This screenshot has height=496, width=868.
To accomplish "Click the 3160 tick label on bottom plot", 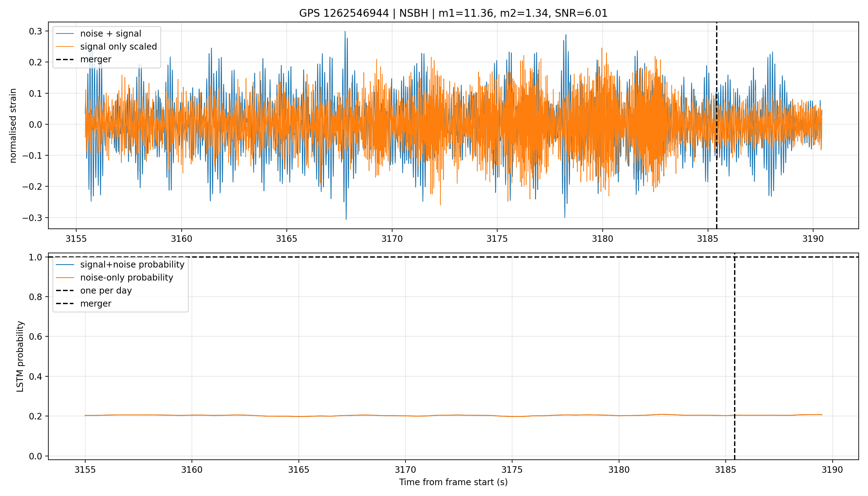I will 192,470.
